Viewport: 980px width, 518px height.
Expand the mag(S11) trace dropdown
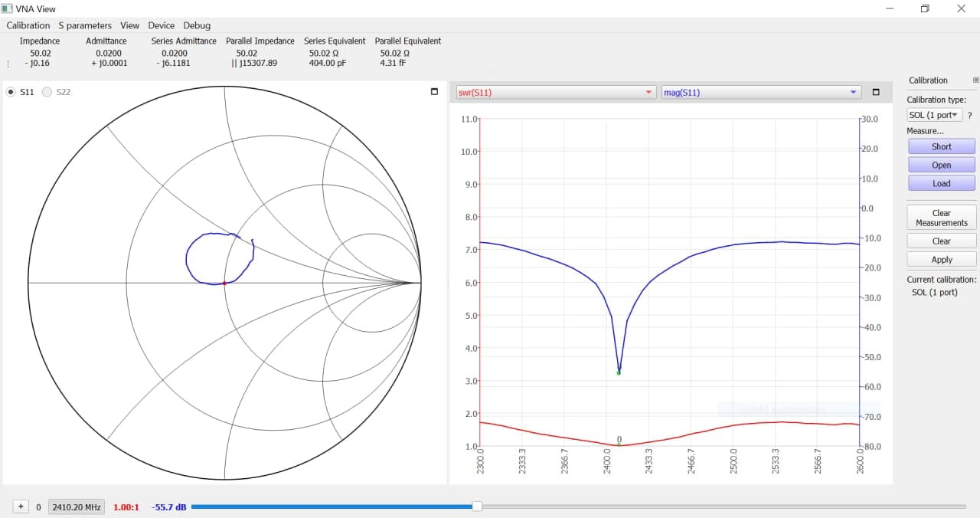(x=853, y=93)
